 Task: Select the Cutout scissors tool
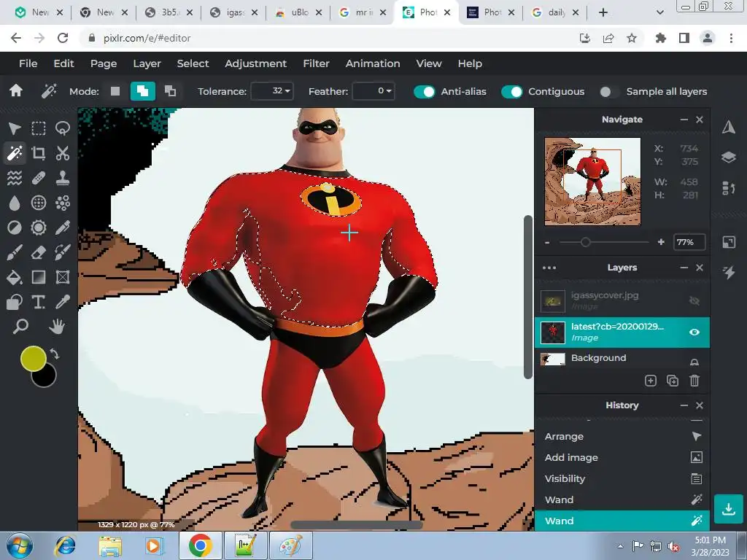63,153
